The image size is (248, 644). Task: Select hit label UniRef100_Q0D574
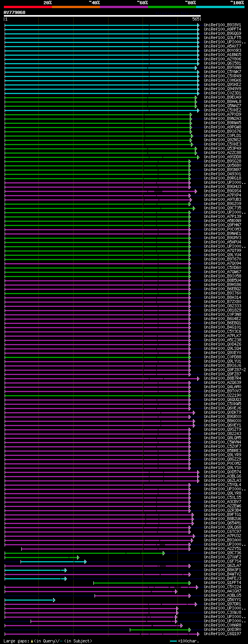222,472
